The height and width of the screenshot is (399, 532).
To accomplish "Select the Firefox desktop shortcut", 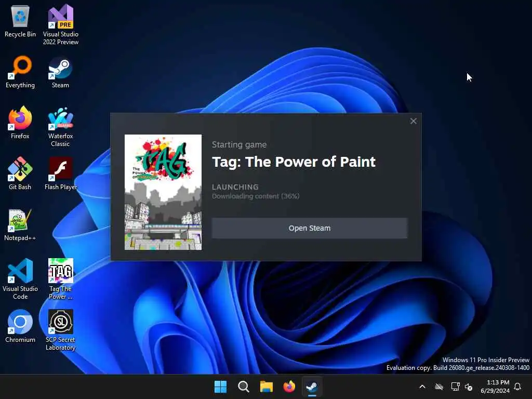I will (x=20, y=123).
